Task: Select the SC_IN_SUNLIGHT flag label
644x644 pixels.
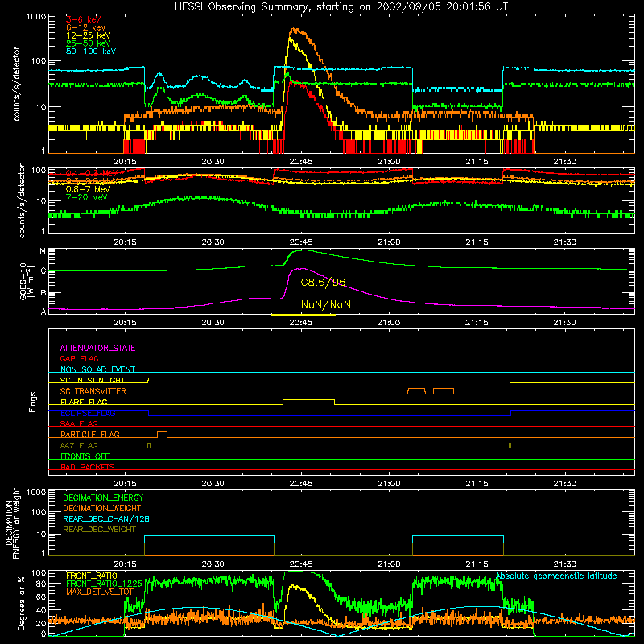Action: point(93,380)
